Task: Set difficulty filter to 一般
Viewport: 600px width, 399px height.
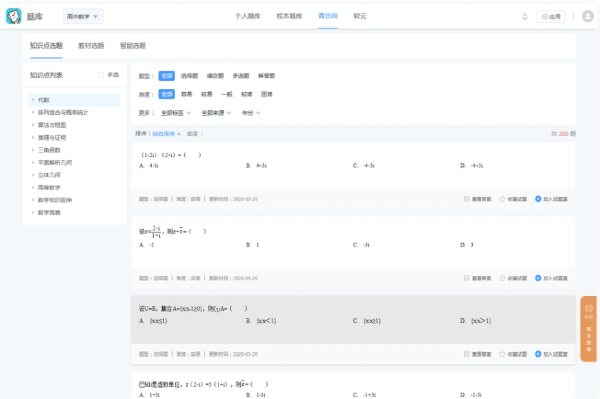Action: [227, 94]
